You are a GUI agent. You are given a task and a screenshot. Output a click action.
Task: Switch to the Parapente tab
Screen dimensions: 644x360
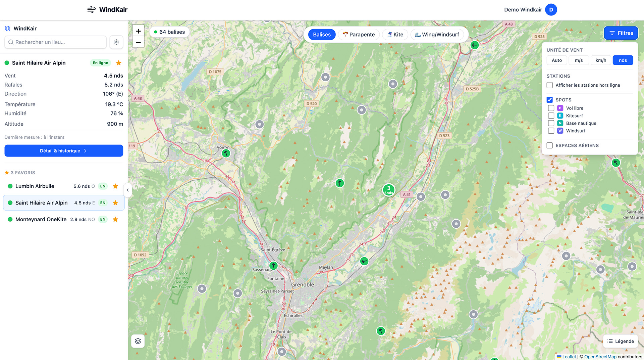point(359,35)
